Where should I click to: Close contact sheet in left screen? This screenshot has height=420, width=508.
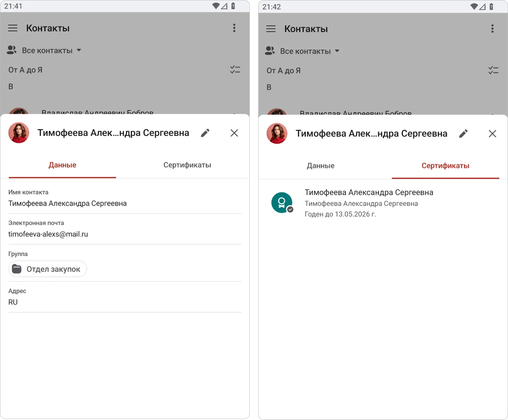(234, 133)
